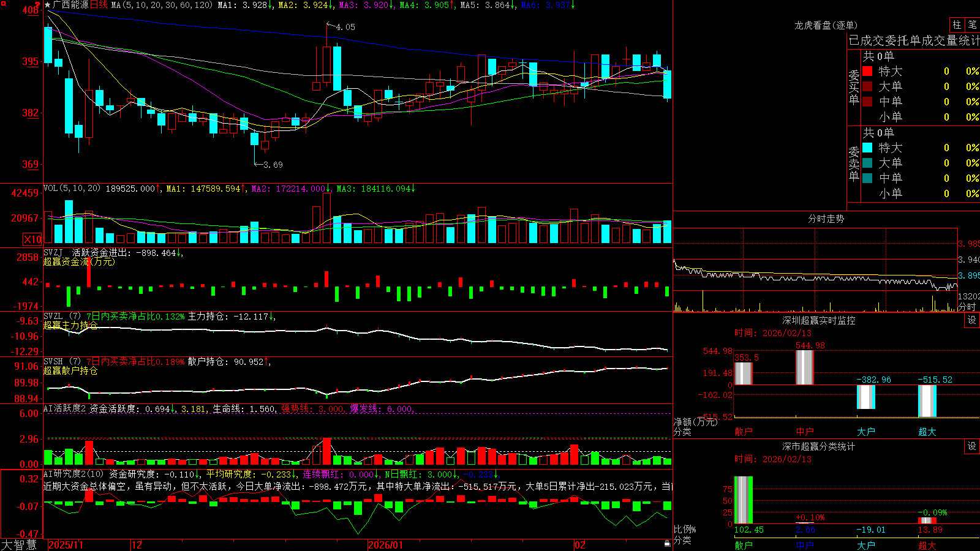Screen dimensions: 980x551
Task: Click the SVSH (7) indicator label
Action: [x=62, y=362]
